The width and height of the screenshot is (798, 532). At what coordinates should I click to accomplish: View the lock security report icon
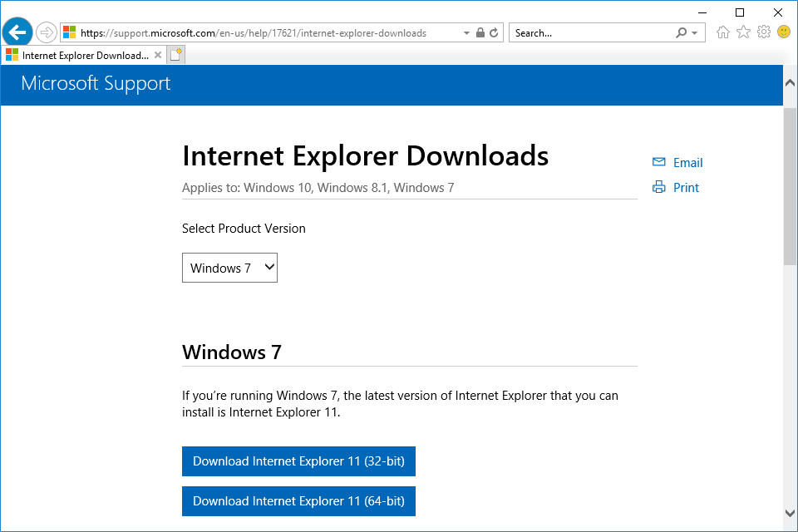(x=480, y=32)
